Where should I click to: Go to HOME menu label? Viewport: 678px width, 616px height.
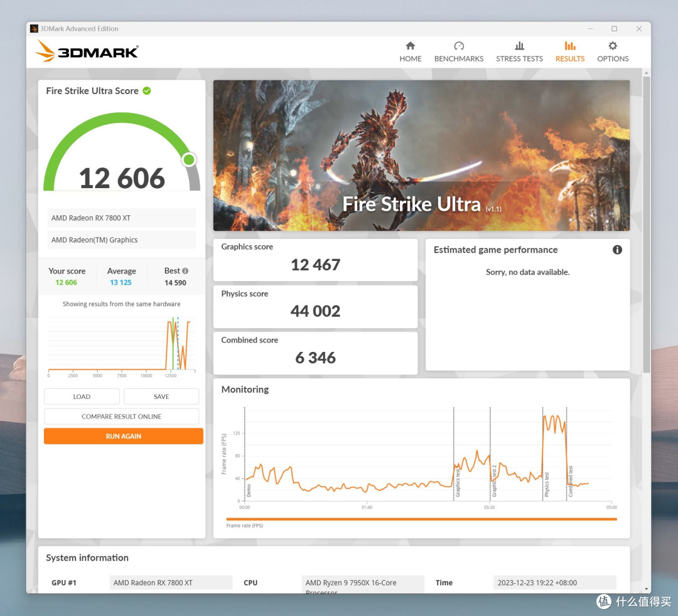coord(411,59)
